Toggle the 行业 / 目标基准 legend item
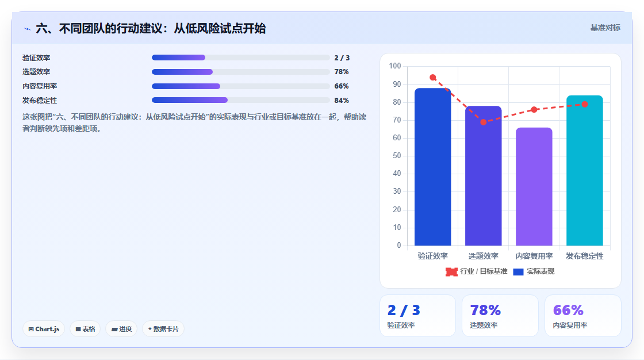 pos(477,271)
